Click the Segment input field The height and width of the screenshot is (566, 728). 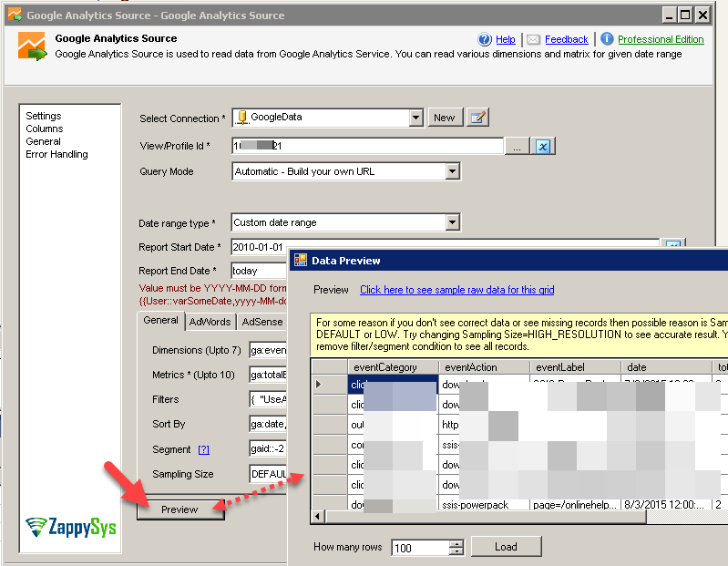(269, 448)
